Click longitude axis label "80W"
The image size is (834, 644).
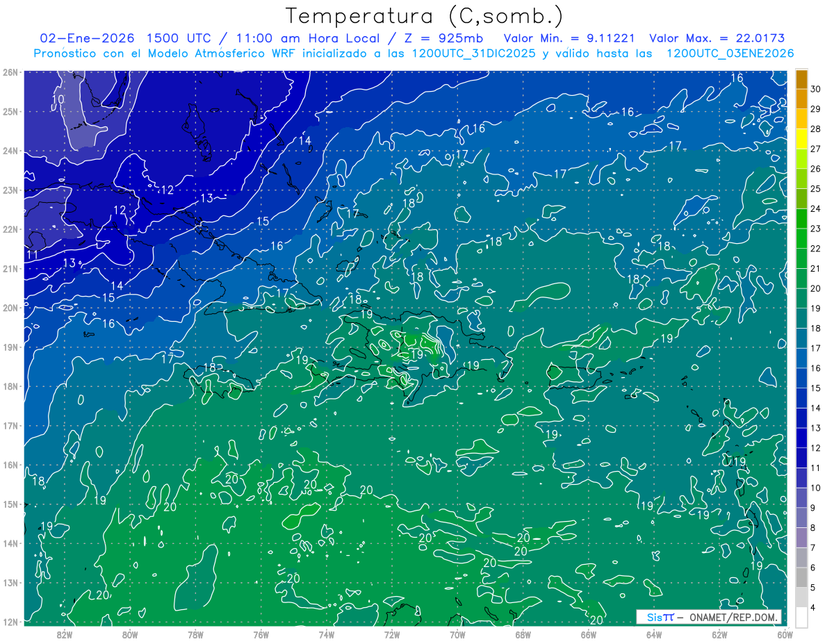point(129,634)
